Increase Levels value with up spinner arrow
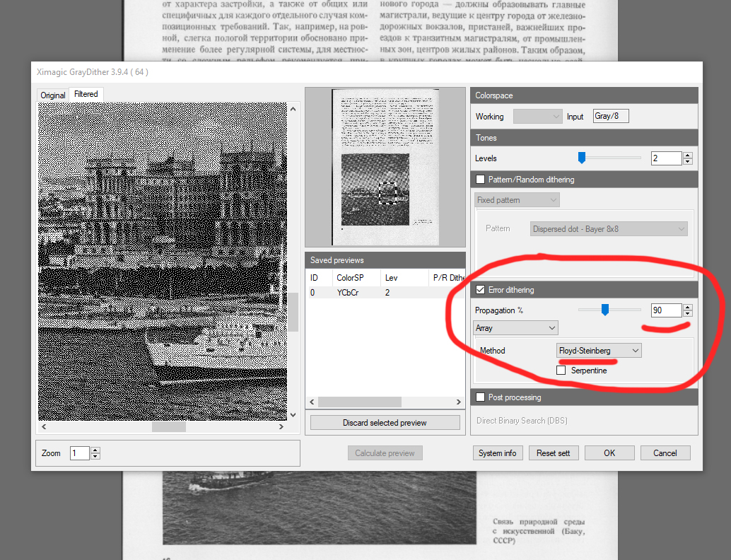Screen dimensions: 731x560 (x=688, y=155)
